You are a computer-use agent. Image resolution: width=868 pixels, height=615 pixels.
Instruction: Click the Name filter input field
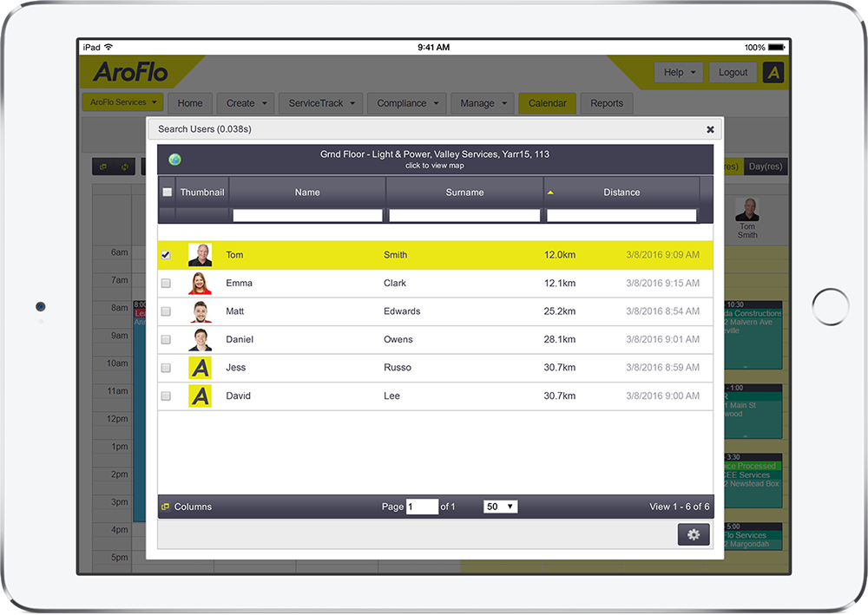point(307,216)
